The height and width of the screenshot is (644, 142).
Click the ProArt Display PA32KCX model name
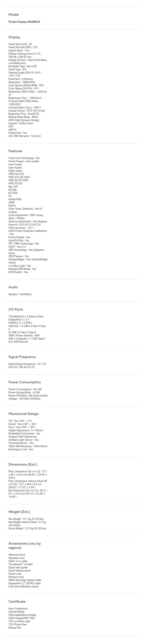pyautogui.click(x=24, y=22)
